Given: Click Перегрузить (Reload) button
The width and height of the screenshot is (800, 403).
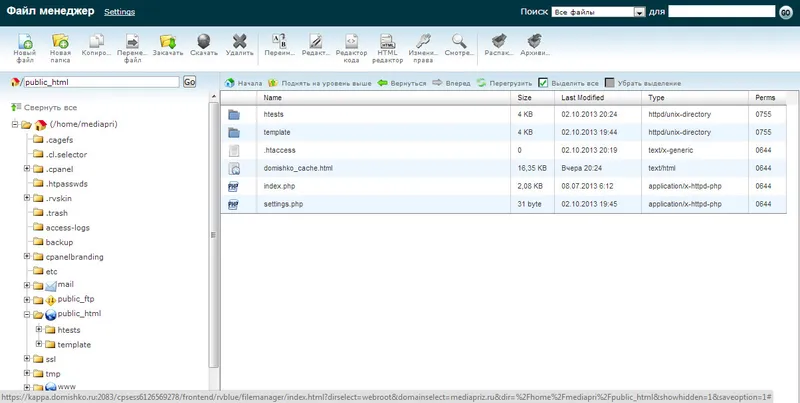Looking at the screenshot, I should click(x=504, y=83).
